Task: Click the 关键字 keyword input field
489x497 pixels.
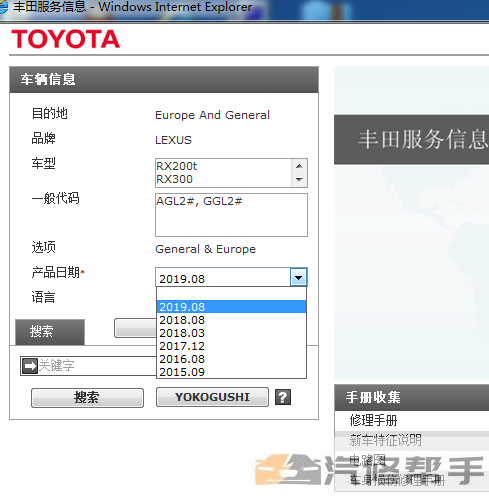Action: [x=97, y=366]
